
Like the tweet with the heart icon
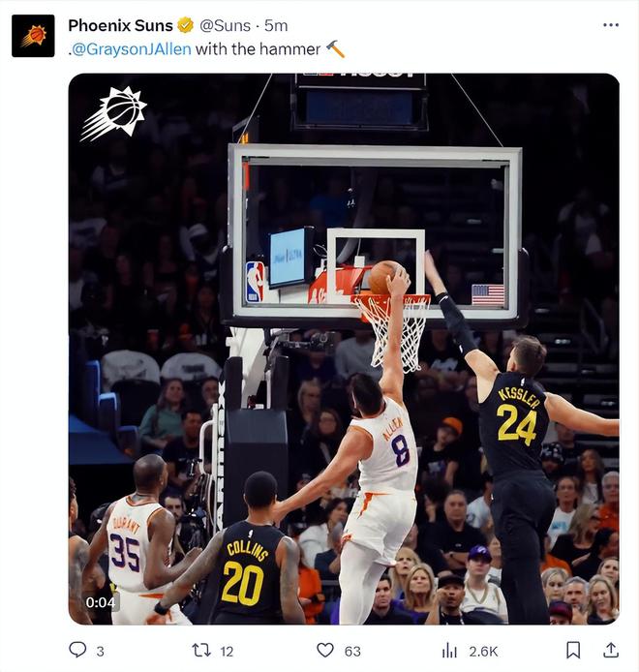point(325,650)
